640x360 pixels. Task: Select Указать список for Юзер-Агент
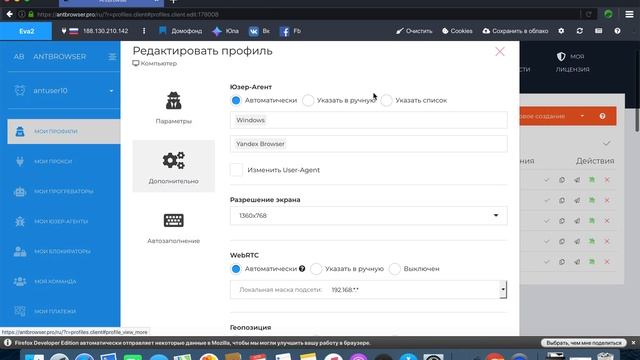point(387,100)
